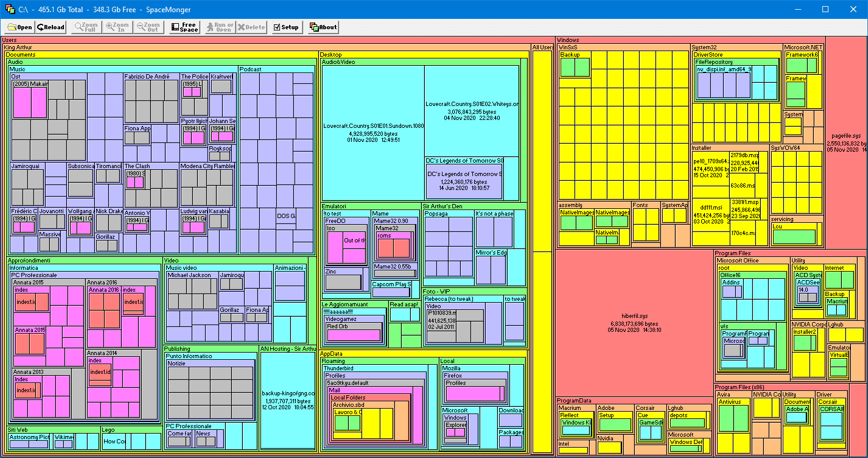Open the About dialog
The image size is (868, 458).
(x=323, y=27)
